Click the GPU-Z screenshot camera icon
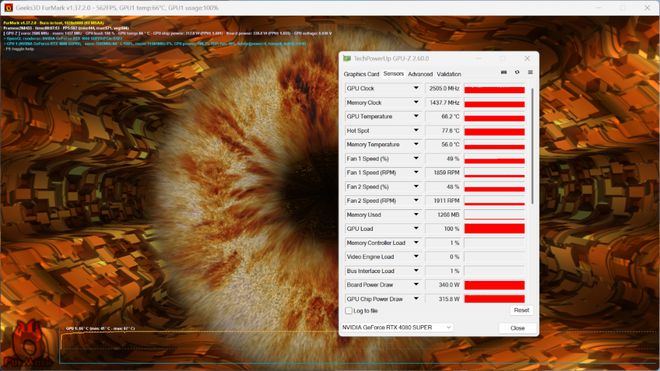This screenshot has width=660, height=371. tap(504, 72)
